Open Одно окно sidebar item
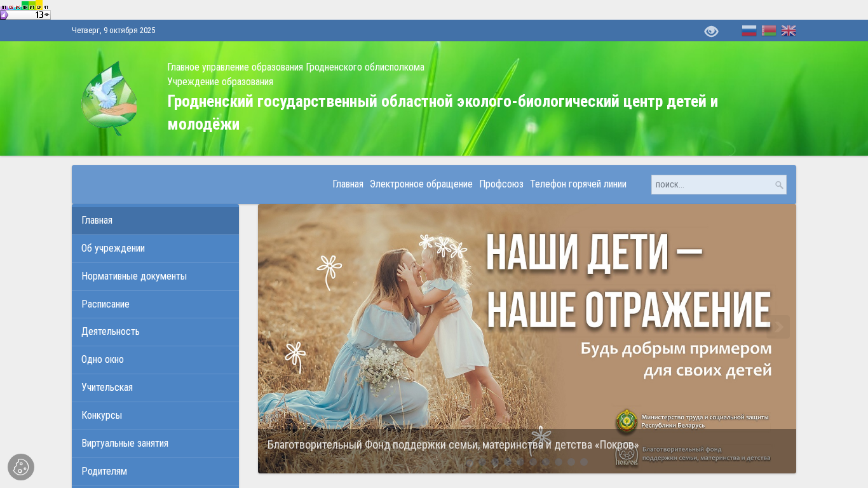 [x=155, y=360]
